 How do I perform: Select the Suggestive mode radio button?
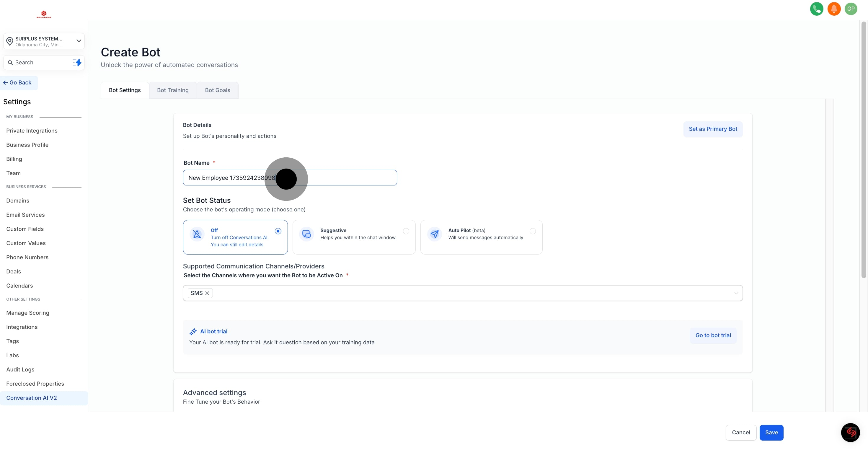406,231
